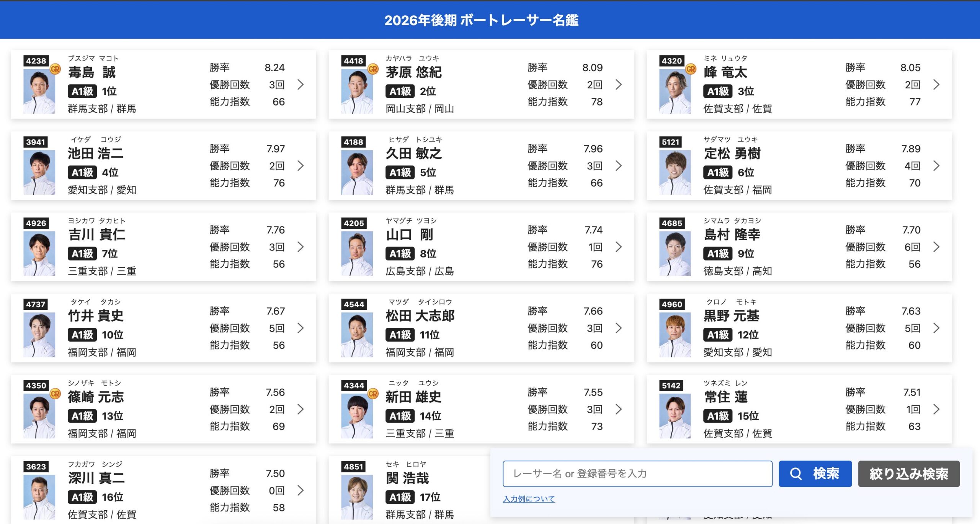
Task: Click 毒島 誠's profile photo
Action: (39, 91)
